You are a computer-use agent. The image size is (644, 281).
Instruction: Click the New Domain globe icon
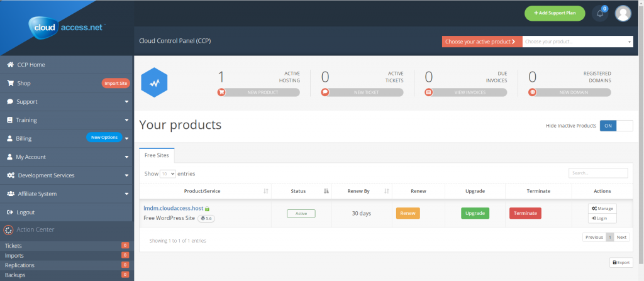[532, 92]
